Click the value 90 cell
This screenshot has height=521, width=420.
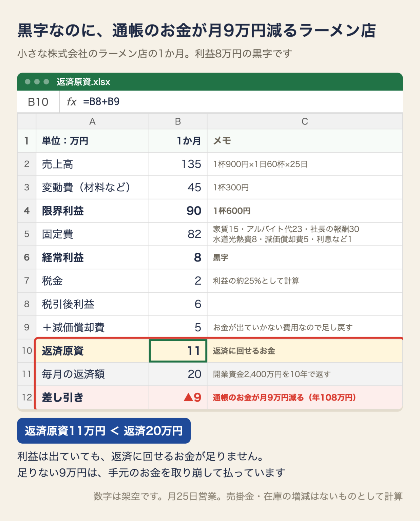click(x=178, y=211)
